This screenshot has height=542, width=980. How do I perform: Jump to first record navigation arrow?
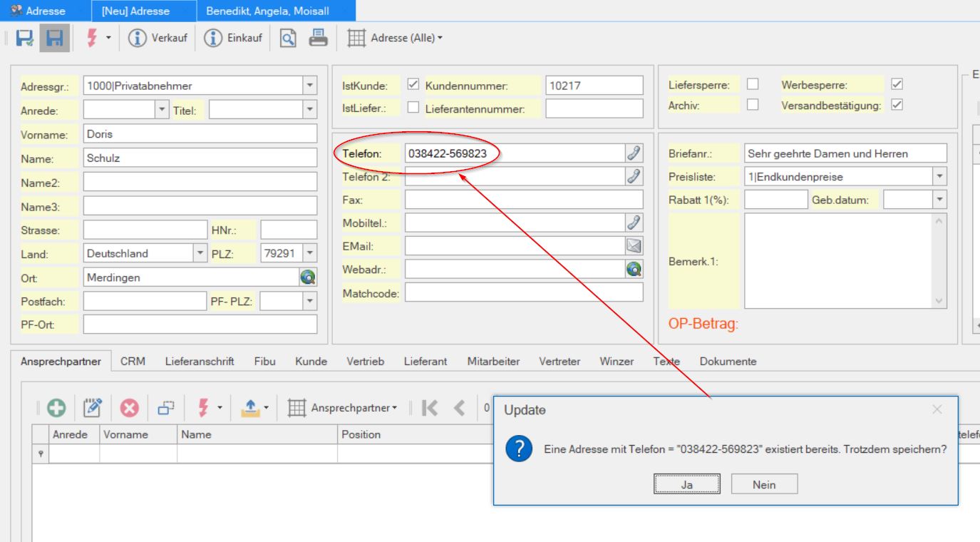(429, 409)
